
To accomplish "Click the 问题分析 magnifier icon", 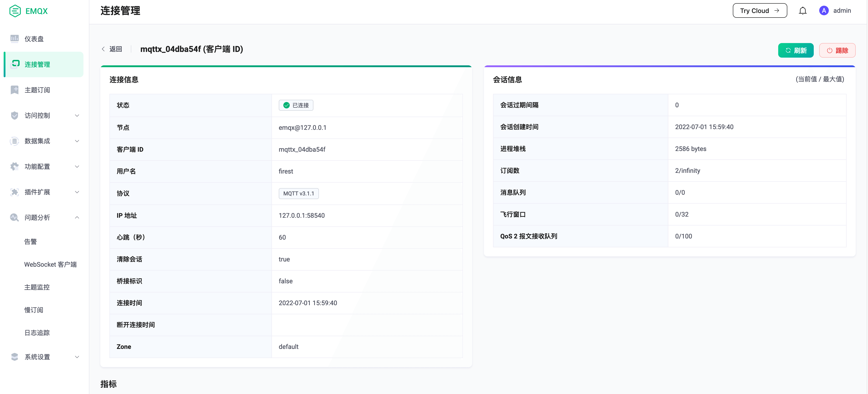I will tap(14, 217).
